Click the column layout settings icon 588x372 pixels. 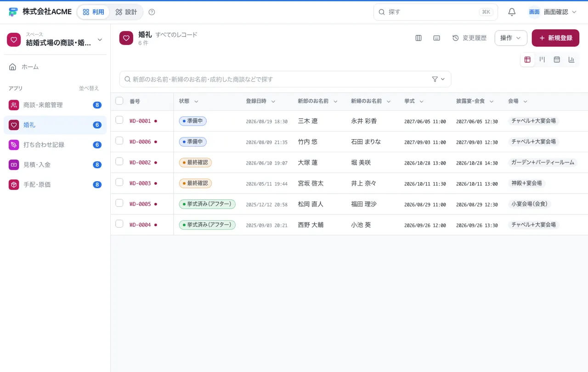[x=418, y=38]
